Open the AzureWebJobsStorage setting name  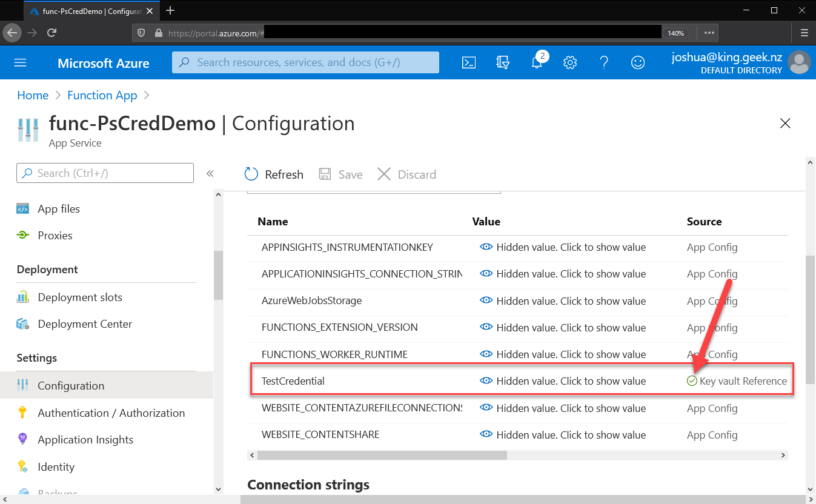(x=312, y=301)
